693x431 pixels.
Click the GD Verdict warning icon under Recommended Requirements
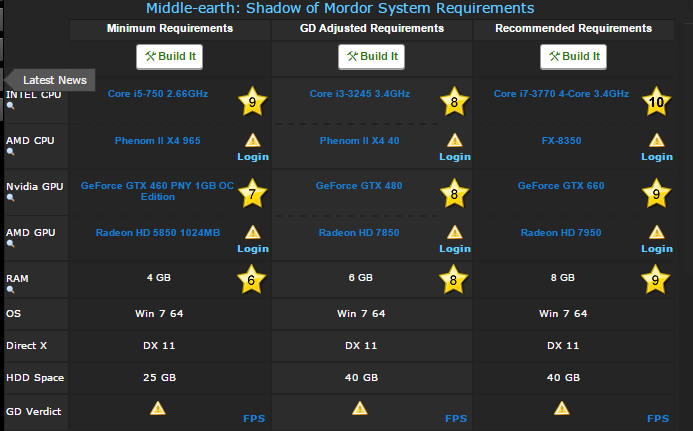[x=562, y=408]
